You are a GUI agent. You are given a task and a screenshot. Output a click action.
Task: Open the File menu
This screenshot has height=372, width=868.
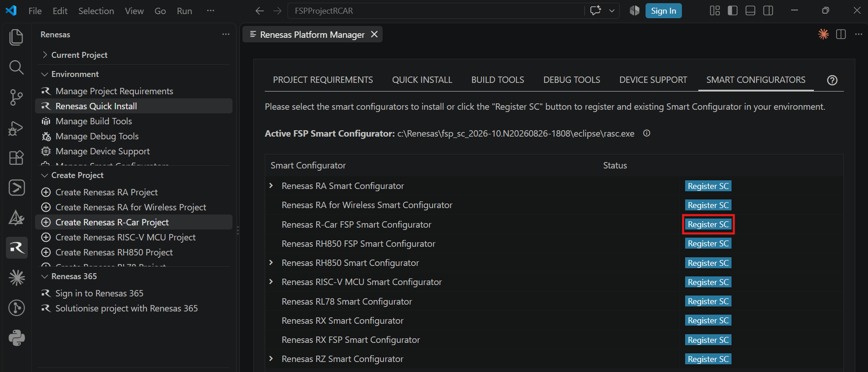(35, 11)
